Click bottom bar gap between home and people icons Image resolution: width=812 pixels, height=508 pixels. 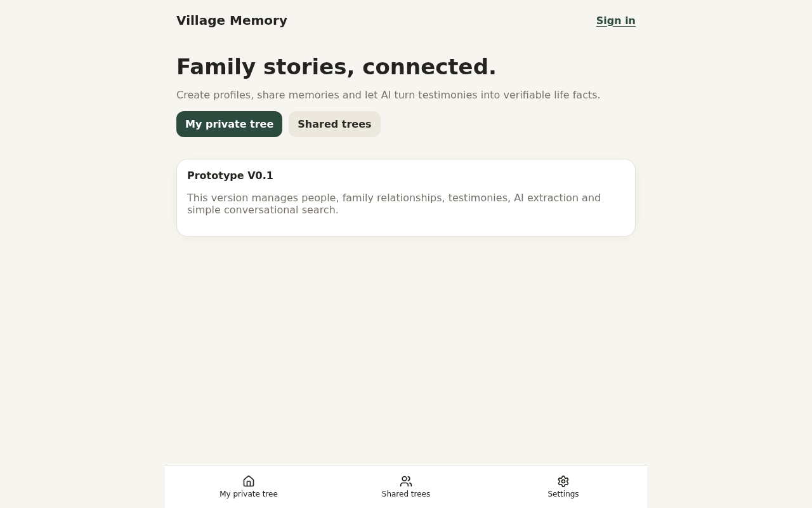(327, 481)
